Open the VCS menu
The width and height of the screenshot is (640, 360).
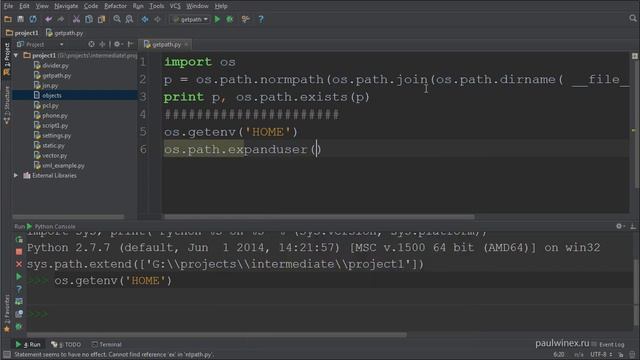point(175,6)
